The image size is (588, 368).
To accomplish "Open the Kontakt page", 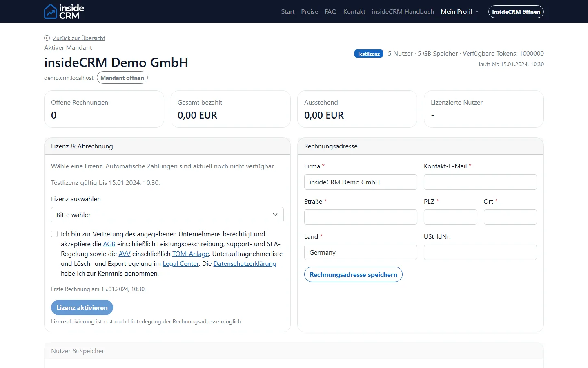I will pos(354,11).
